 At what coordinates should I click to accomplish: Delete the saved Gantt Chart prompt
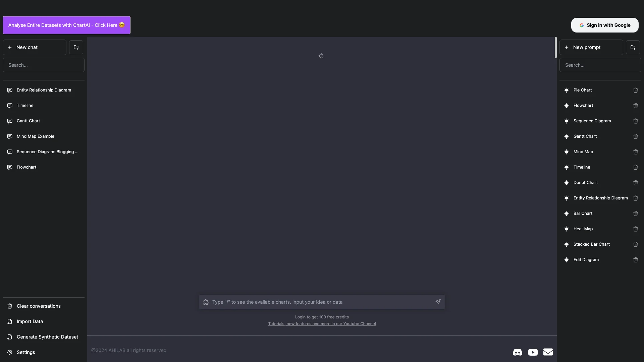coord(636,136)
